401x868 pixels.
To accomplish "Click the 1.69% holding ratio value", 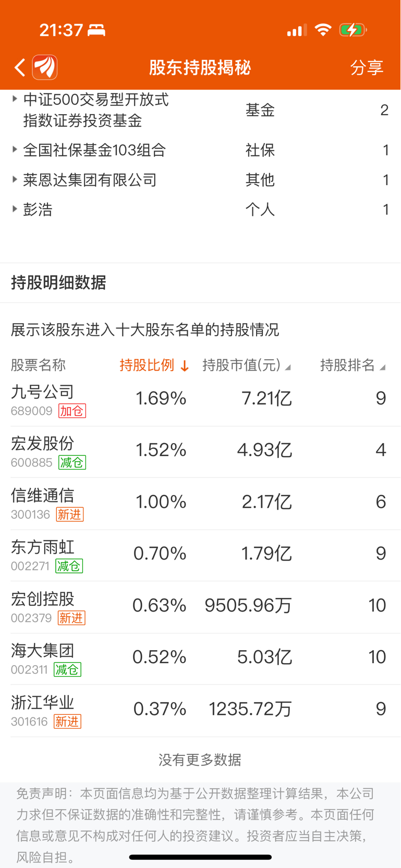I will 161,398.
